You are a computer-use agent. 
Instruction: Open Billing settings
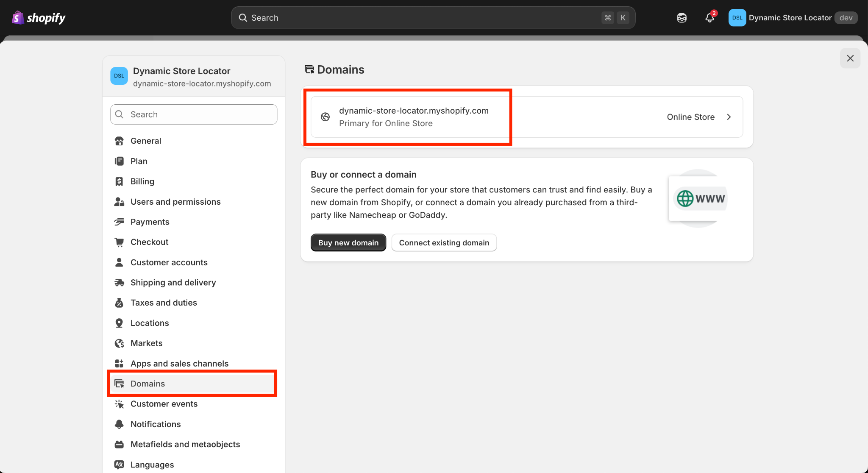[x=193, y=181]
